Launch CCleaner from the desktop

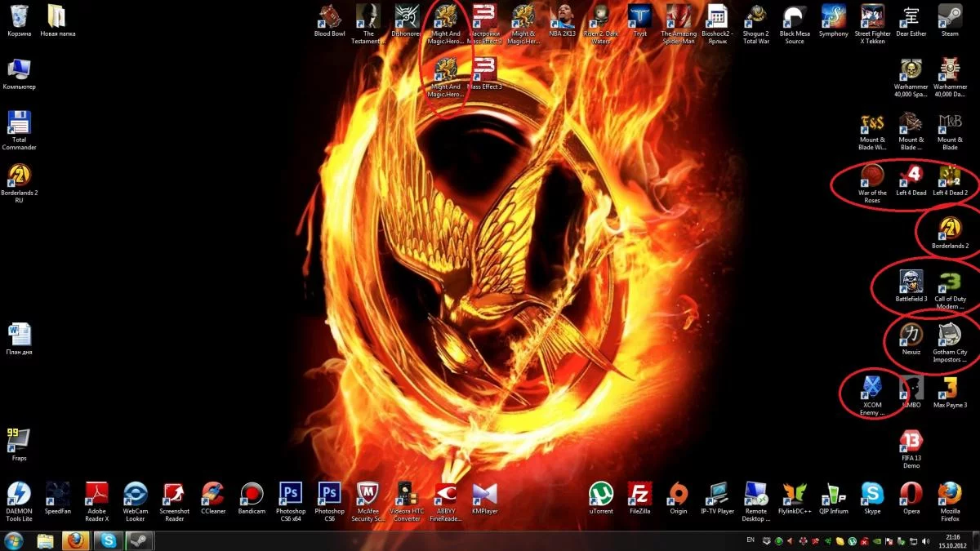tap(213, 499)
